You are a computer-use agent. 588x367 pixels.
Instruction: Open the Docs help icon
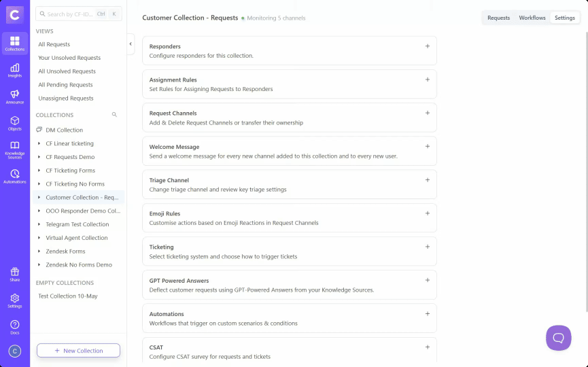click(15, 327)
